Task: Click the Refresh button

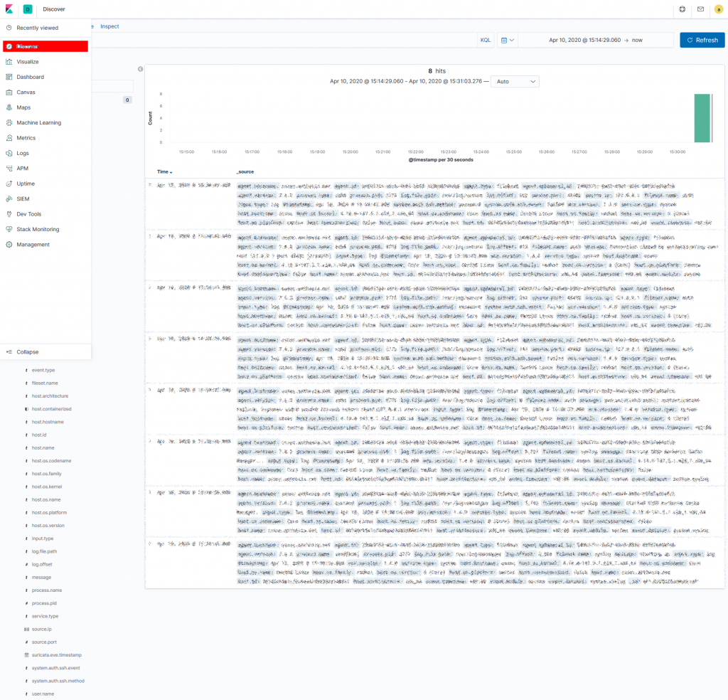Action: [x=702, y=40]
